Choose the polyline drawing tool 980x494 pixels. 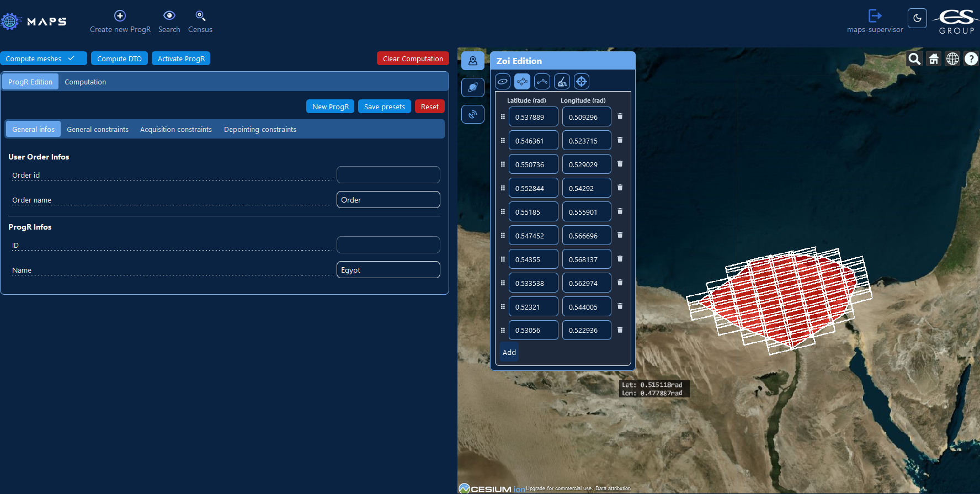(x=542, y=82)
